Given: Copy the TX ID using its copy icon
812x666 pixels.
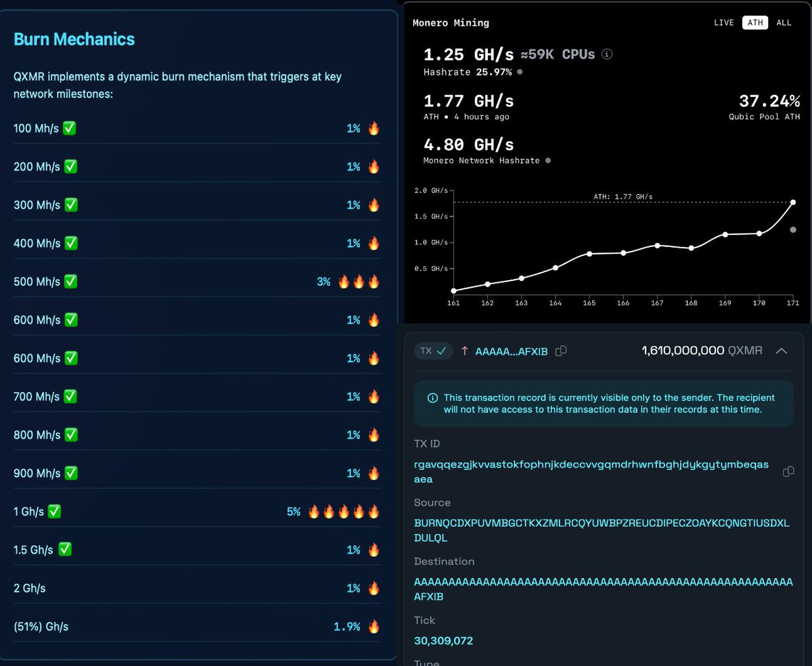Looking at the screenshot, I should (788, 472).
